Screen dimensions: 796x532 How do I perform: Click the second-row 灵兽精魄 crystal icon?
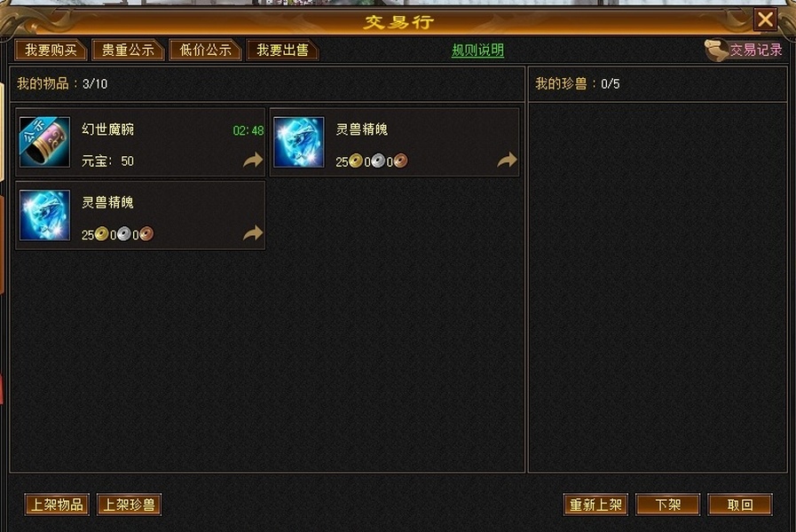point(44,215)
